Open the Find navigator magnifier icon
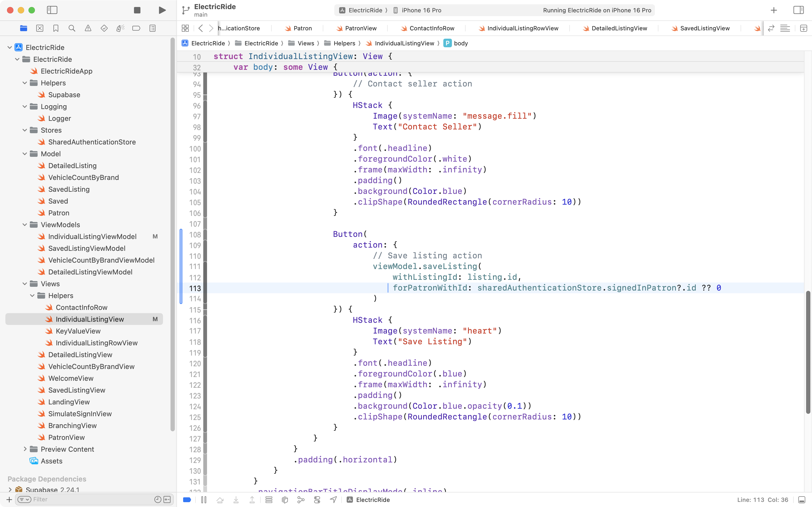The height and width of the screenshot is (507, 812). (x=72, y=28)
